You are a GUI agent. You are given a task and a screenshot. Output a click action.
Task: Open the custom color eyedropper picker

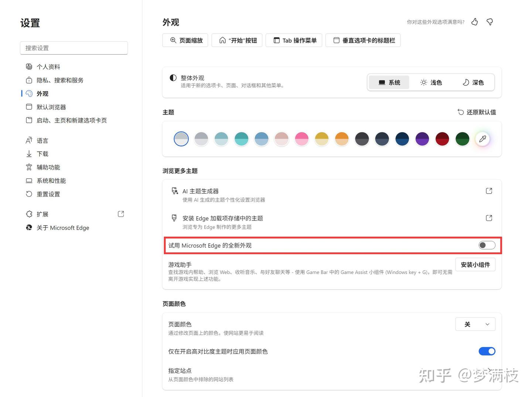tap(482, 138)
